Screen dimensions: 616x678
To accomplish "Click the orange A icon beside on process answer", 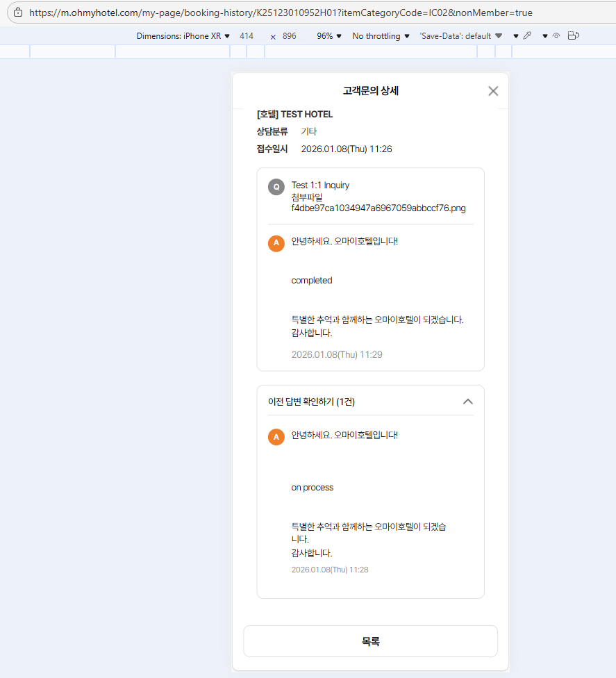I will [x=276, y=437].
